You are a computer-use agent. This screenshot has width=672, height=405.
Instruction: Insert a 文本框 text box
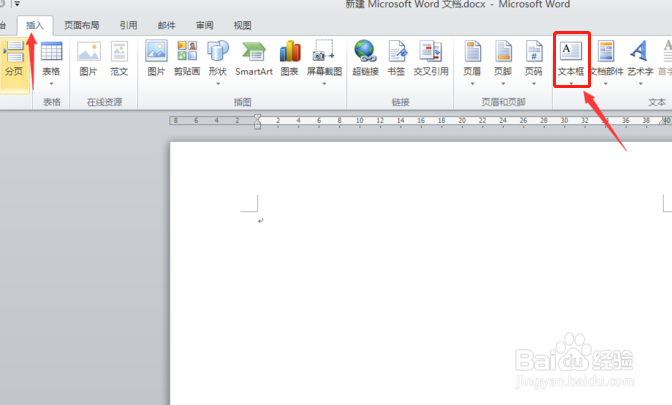pos(571,59)
